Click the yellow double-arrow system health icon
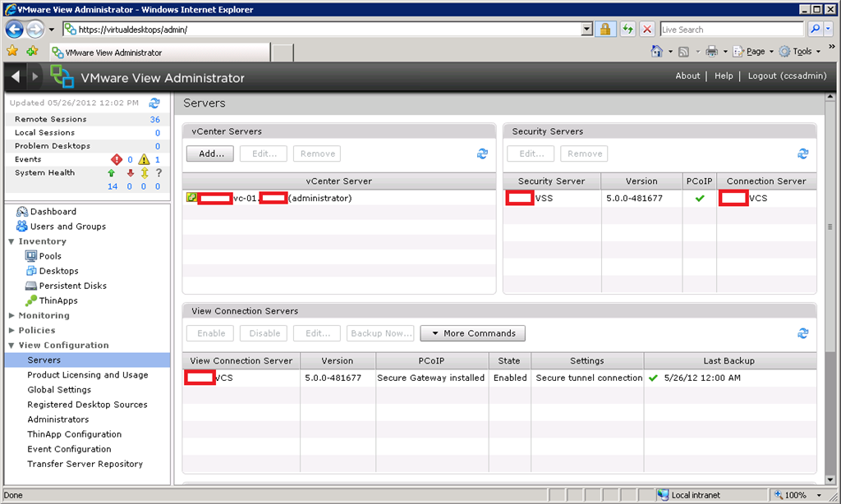Viewport: 841px width, 504px height. pos(145,172)
